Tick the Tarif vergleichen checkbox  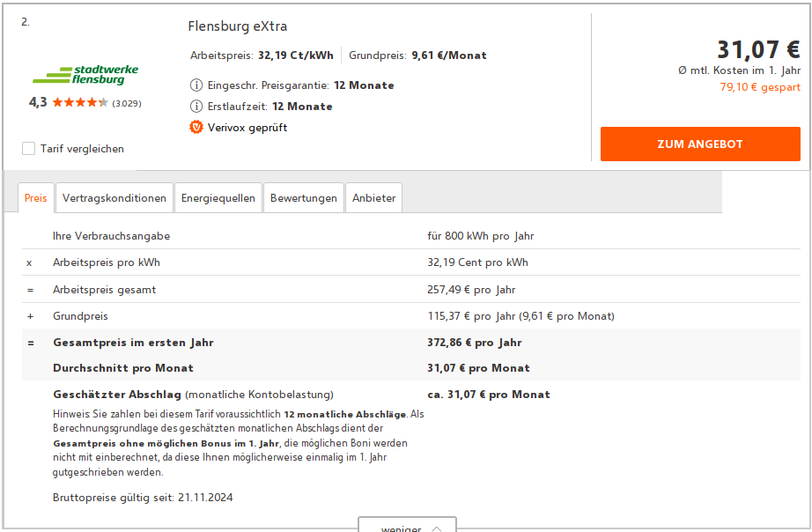coord(28,149)
